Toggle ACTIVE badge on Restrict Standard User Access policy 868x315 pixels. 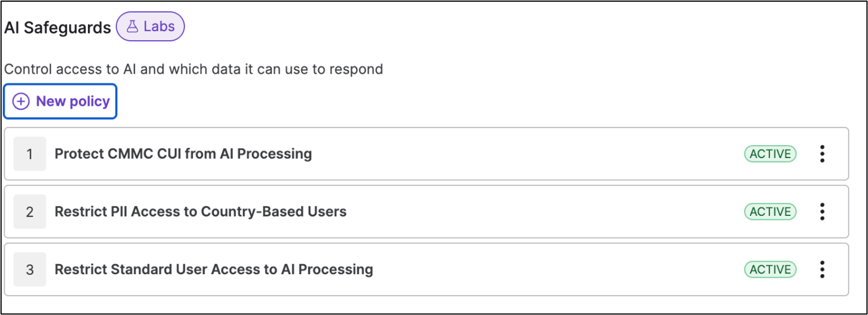click(x=770, y=270)
